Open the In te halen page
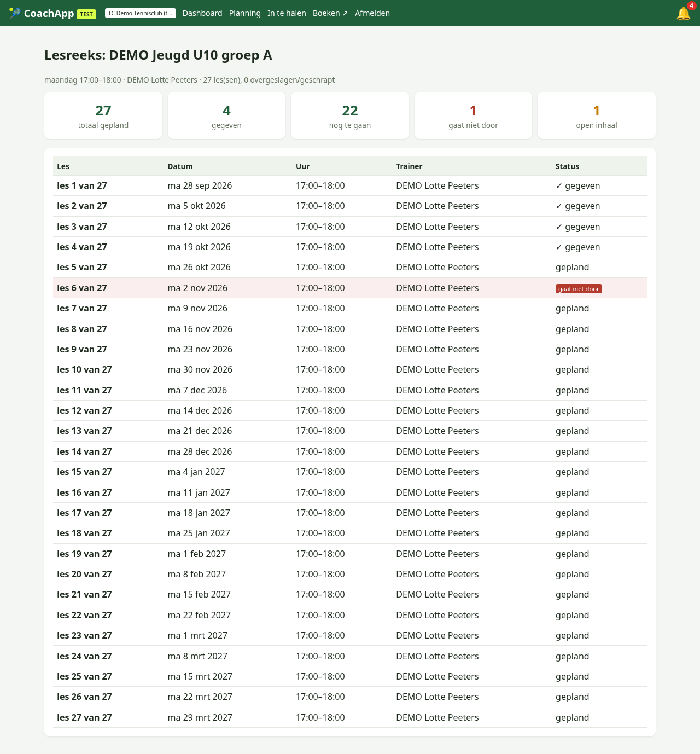700x754 pixels. pos(287,13)
